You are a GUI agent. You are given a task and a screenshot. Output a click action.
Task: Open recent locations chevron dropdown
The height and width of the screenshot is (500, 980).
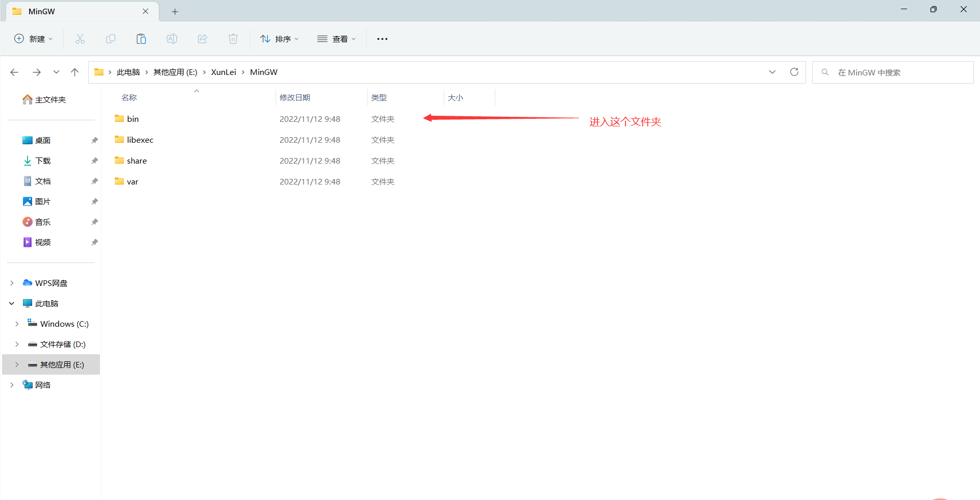(x=56, y=72)
